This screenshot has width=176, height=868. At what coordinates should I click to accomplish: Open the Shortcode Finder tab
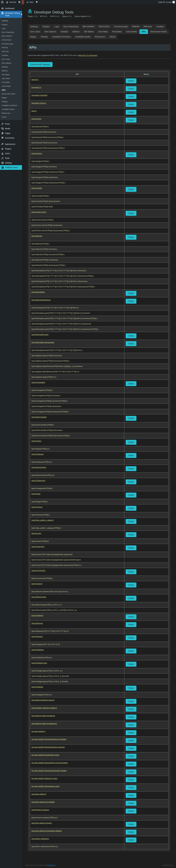(x=158, y=32)
